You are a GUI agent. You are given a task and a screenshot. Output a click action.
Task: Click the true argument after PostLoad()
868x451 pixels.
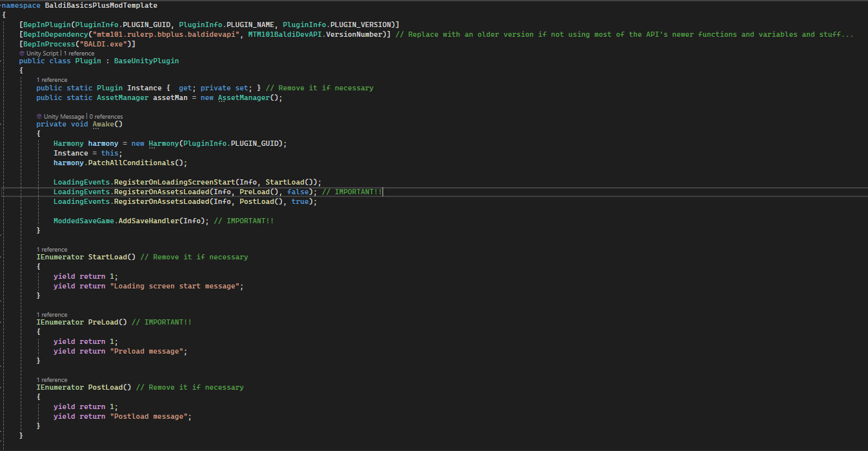coord(299,201)
